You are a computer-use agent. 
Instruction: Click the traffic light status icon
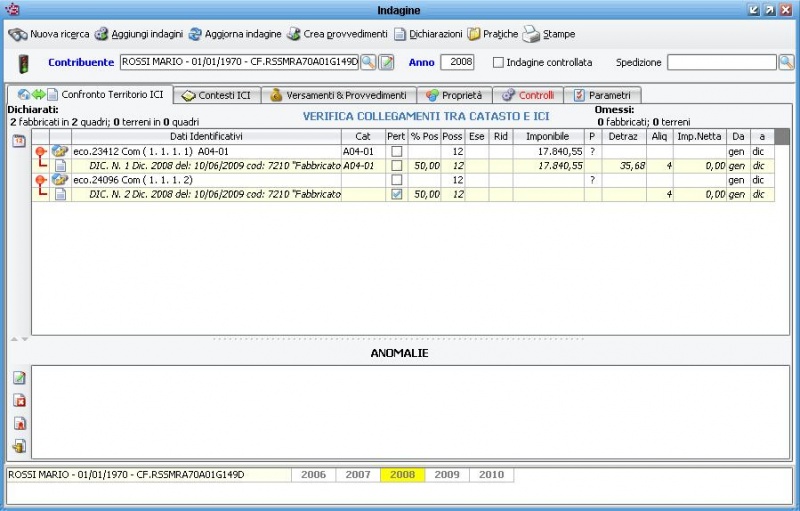24,63
